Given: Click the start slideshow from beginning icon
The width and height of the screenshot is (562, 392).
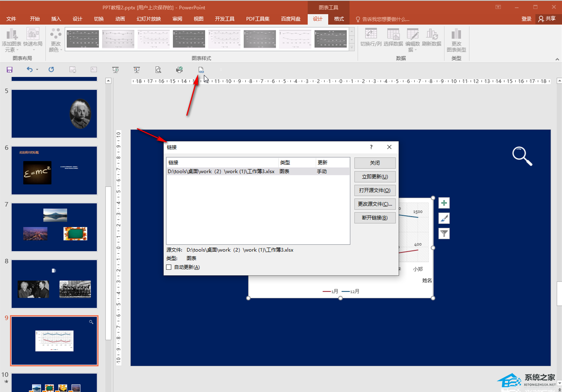Looking at the screenshot, I should (x=115, y=70).
